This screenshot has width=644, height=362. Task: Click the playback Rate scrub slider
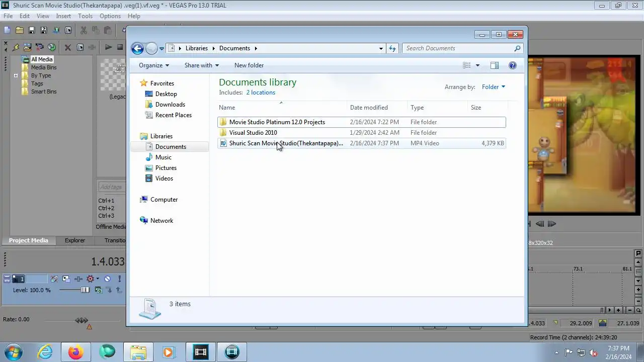pos(82,320)
